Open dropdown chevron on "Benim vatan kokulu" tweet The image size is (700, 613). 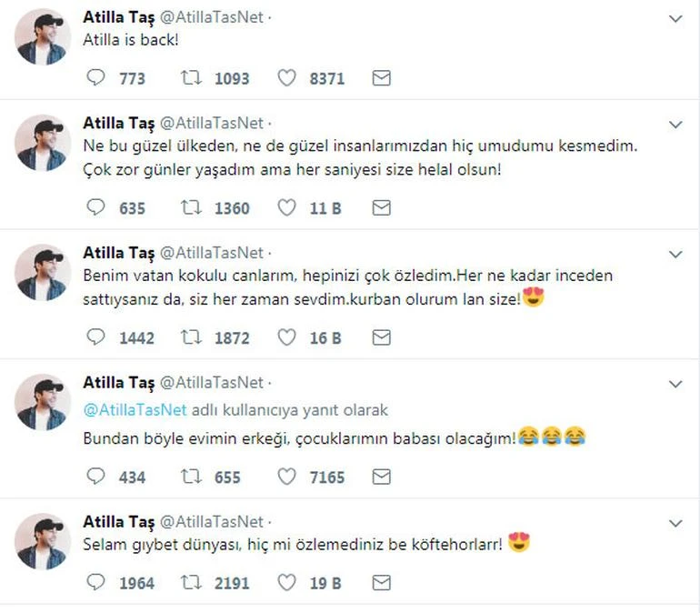[675, 254]
